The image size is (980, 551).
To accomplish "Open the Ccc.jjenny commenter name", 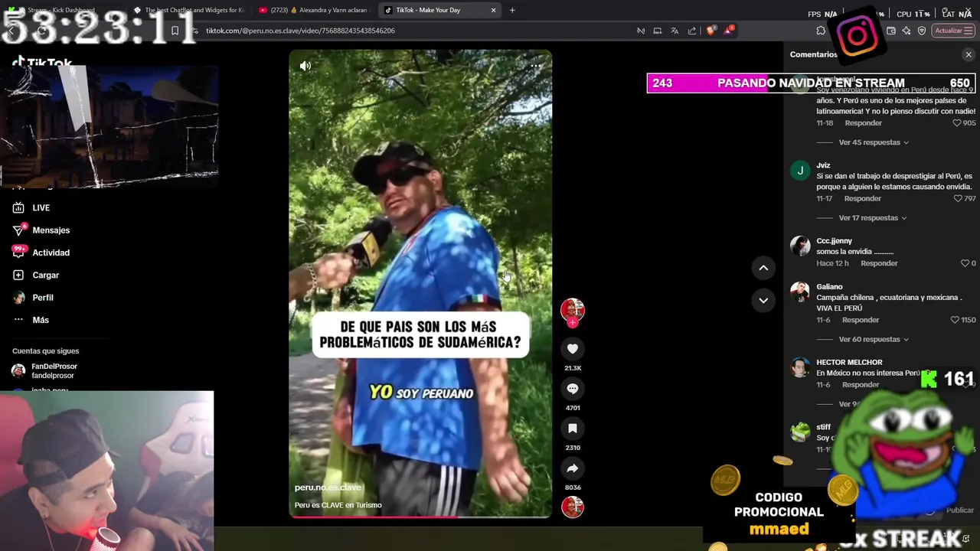I will tap(834, 241).
